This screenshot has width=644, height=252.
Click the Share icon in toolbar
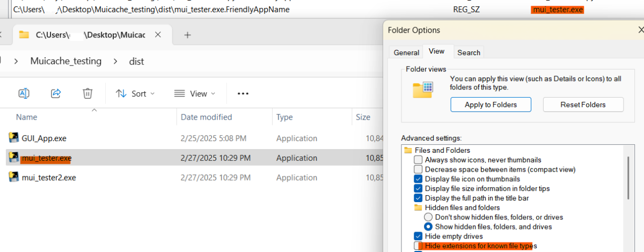[x=56, y=93]
